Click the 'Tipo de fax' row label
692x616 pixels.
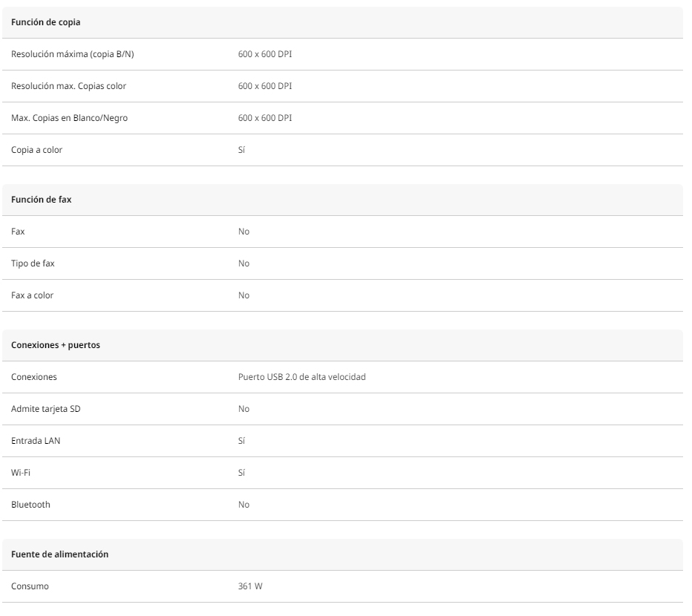point(33,263)
